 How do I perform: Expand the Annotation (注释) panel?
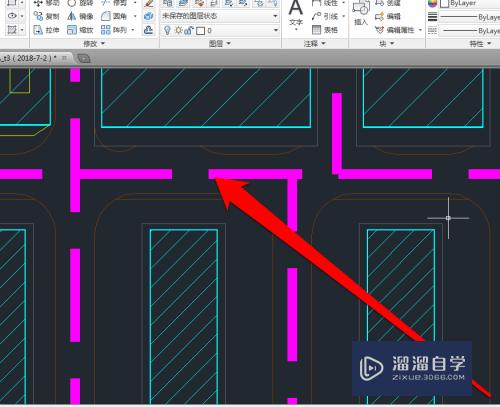click(314, 44)
